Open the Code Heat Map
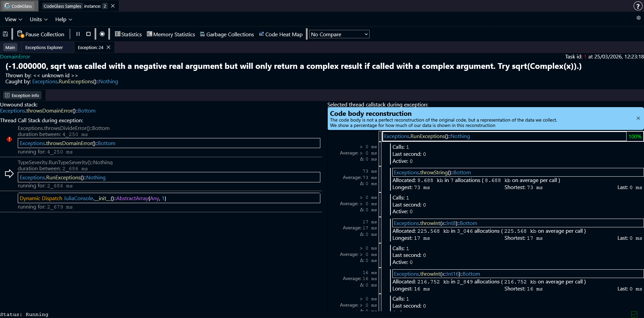Viewport: 644px width, 318px height. [x=281, y=34]
